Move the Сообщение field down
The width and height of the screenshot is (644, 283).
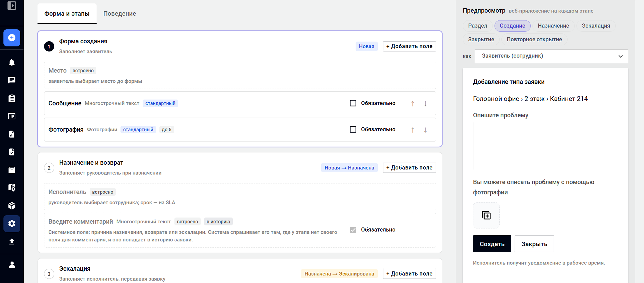[425, 103]
